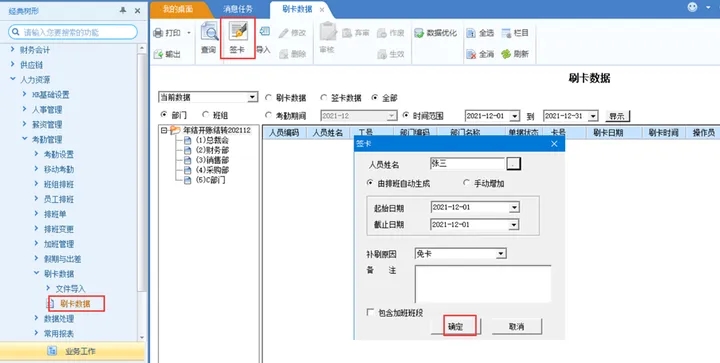Expand the 考勤设置 tree node

[x=36, y=154]
